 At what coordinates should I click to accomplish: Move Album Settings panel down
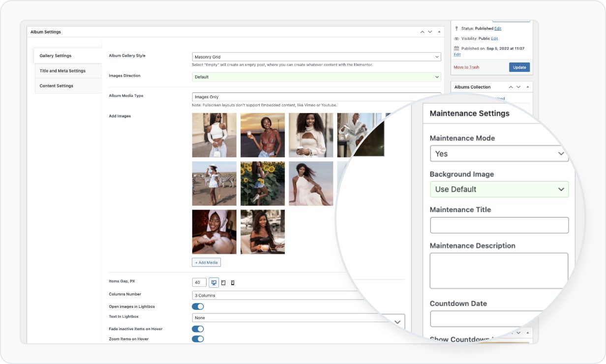tap(430, 32)
